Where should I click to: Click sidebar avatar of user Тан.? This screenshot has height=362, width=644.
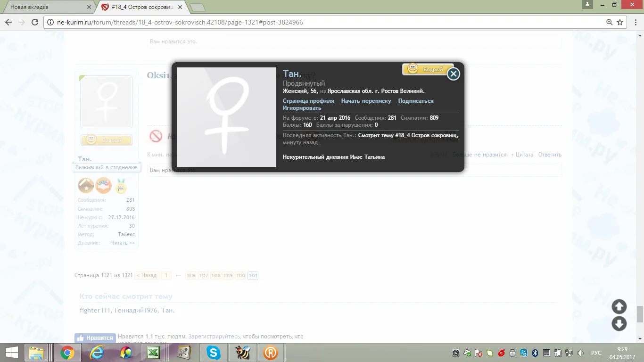[106, 102]
